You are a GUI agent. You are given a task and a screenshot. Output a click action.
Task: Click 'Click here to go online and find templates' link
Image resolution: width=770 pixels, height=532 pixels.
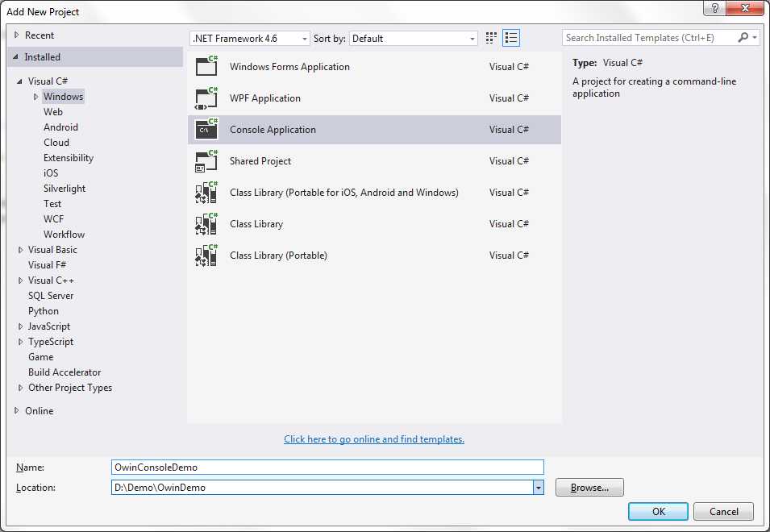(374, 438)
